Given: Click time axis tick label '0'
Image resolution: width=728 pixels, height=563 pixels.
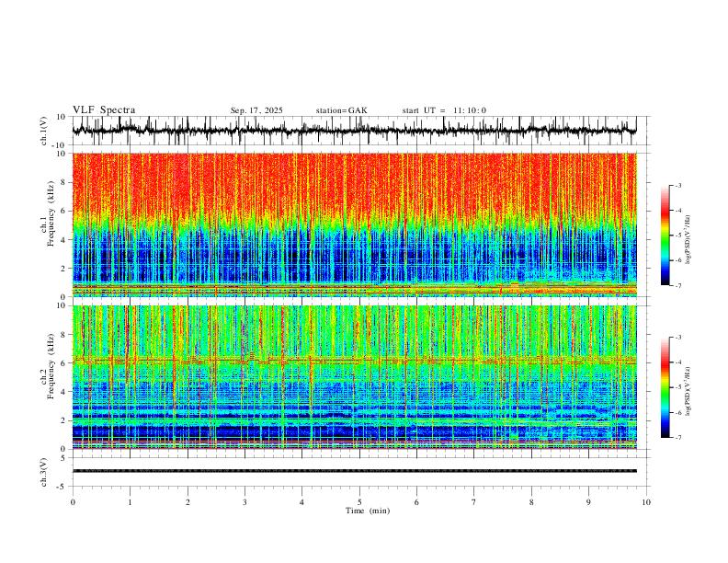Looking at the screenshot, I should point(73,502).
